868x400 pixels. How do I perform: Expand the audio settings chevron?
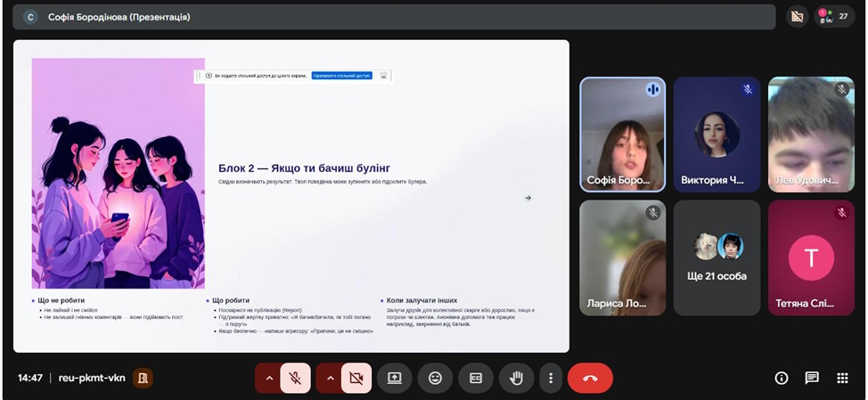tap(269, 378)
